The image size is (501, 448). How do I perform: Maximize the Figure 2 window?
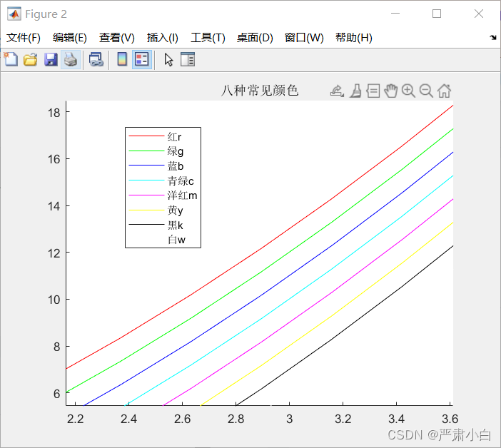point(437,14)
